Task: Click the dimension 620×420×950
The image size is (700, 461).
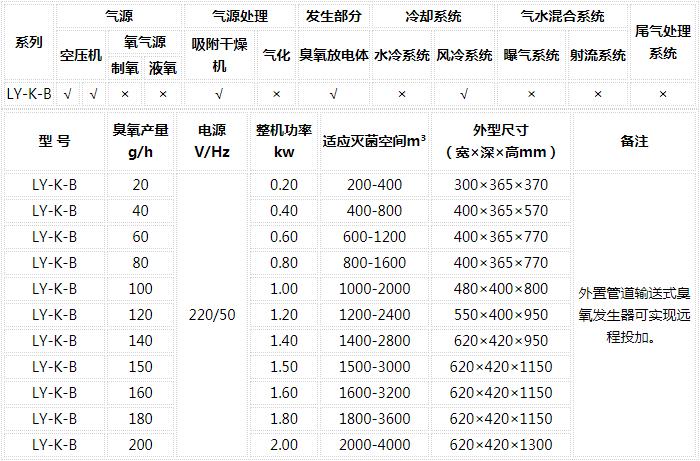Action: pos(501,341)
